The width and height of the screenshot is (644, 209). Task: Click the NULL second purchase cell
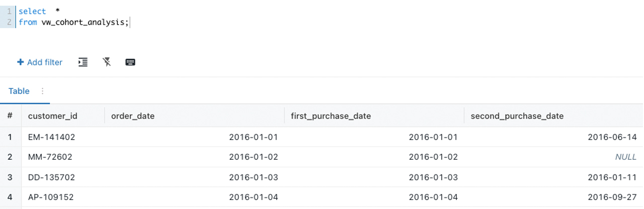click(625, 157)
